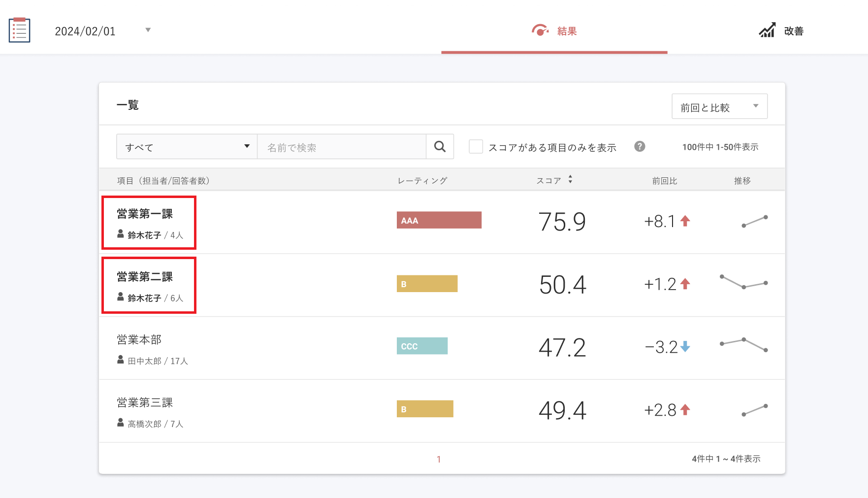Click the question mark help icon
Image resolution: width=868 pixels, height=498 pixels.
[640, 146]
